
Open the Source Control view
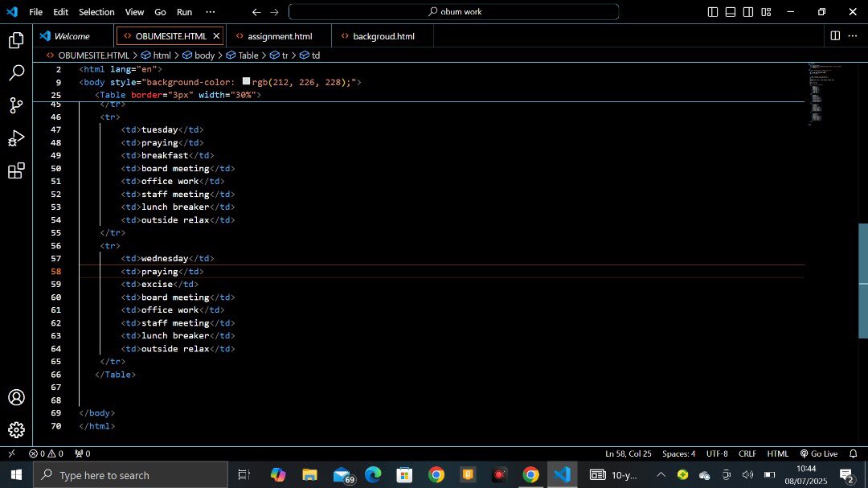tap(16, 105)
